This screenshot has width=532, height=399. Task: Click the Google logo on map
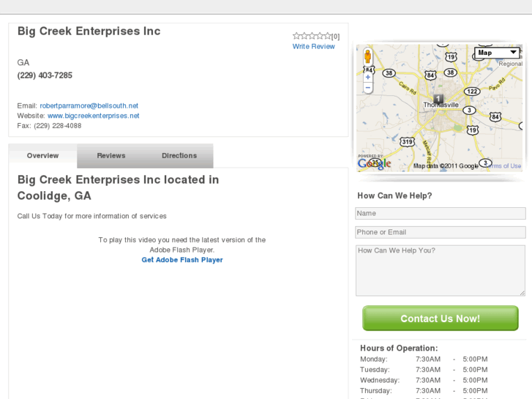[x=374, y=163]
